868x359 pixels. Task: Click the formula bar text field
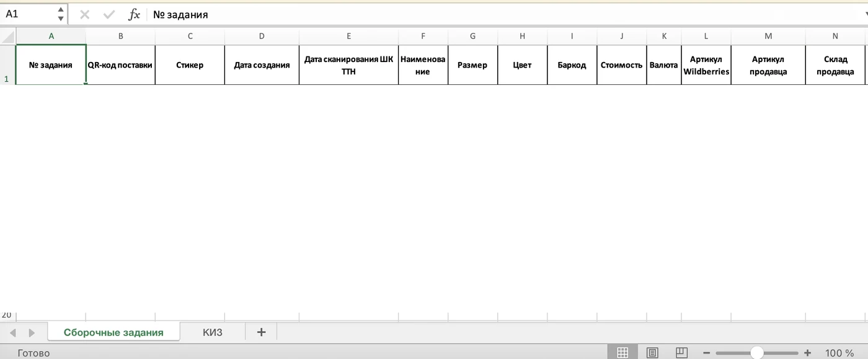(x=505, y=14)
